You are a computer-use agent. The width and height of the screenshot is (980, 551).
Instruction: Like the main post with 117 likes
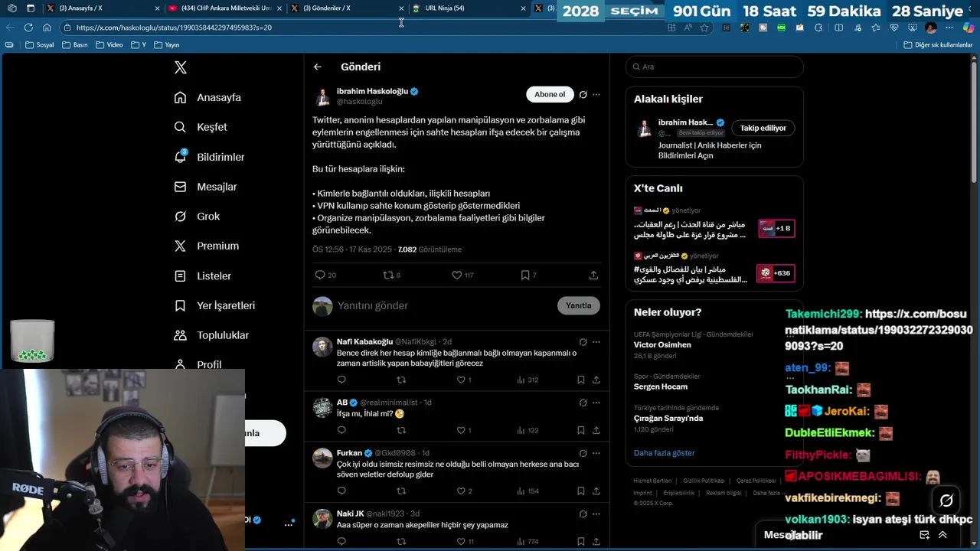click(456, 275)
